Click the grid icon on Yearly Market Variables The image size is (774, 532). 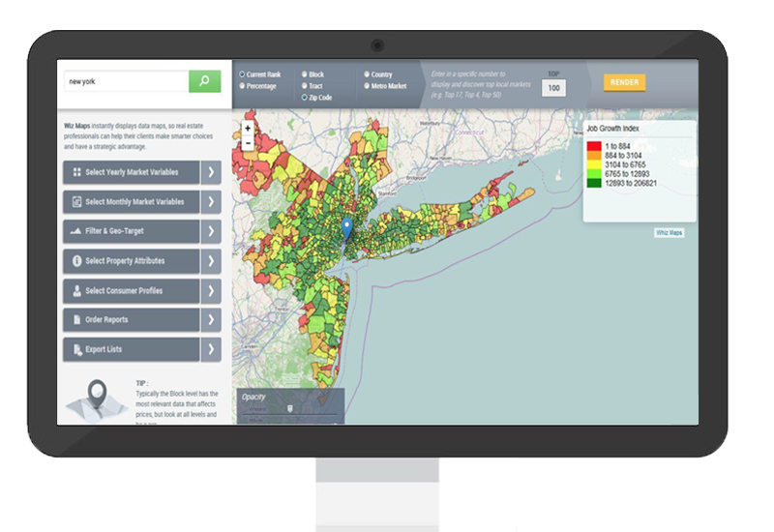(77, 172)
